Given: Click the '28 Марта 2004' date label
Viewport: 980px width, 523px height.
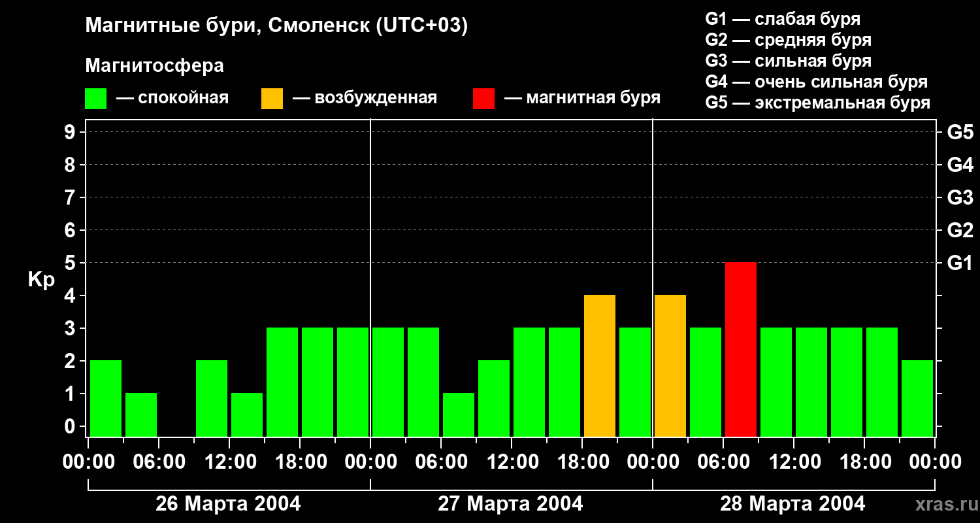Looking at the screenshot, I should (792, 503).
